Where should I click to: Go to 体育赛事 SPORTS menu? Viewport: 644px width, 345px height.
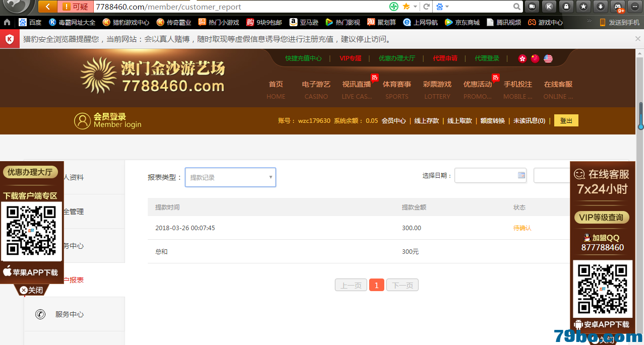(397, 90)
